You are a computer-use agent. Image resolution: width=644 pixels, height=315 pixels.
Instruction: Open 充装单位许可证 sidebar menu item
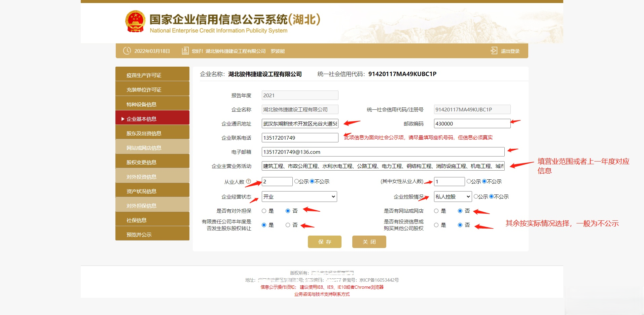tap(152, 89)
